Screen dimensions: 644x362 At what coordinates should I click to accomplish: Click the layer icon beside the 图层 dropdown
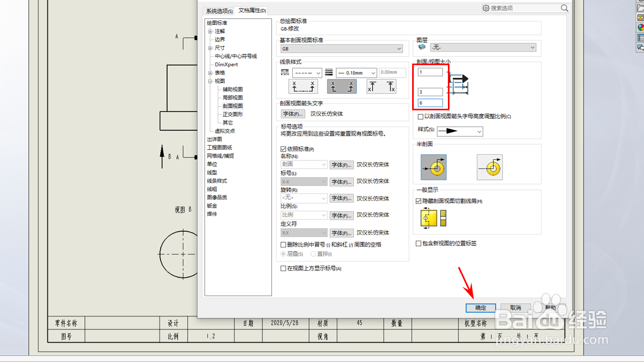coord(422,47)
